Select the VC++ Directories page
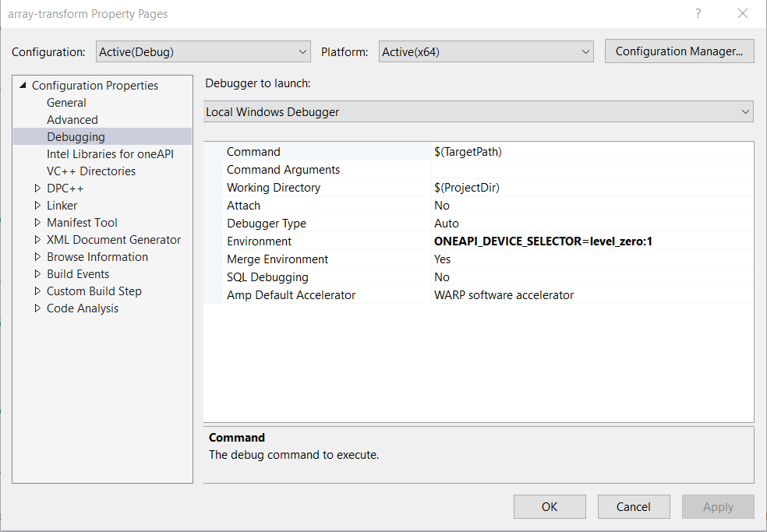Image resolution: width=767 pixels, height=532 pixels. (90, 171)
